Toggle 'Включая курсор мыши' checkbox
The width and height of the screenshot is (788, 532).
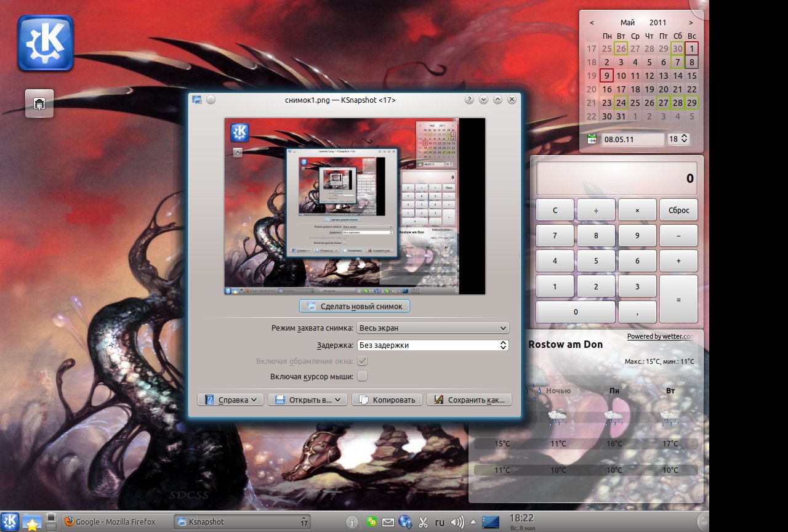pos(363,376)
